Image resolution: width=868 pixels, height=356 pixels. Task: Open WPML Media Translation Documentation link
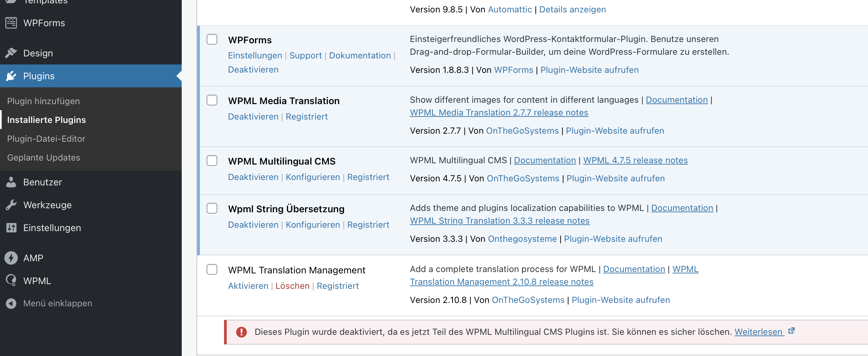[677, 100]
